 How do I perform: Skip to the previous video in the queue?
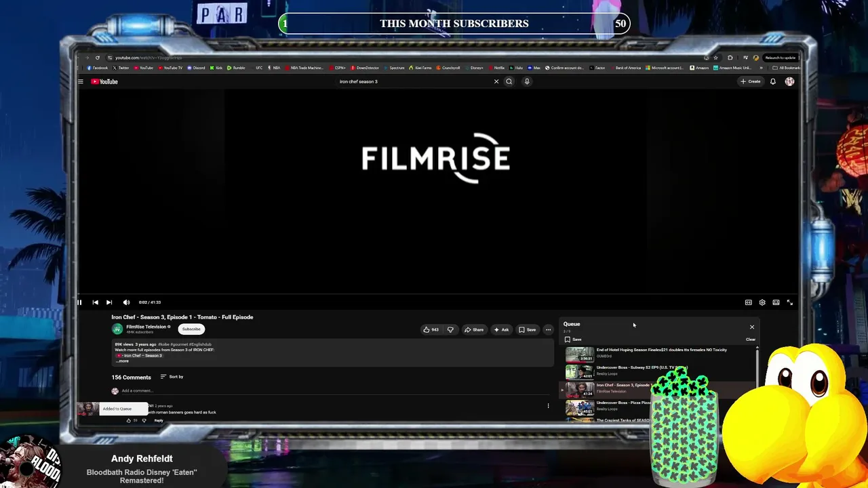click(x=95, y=302)
